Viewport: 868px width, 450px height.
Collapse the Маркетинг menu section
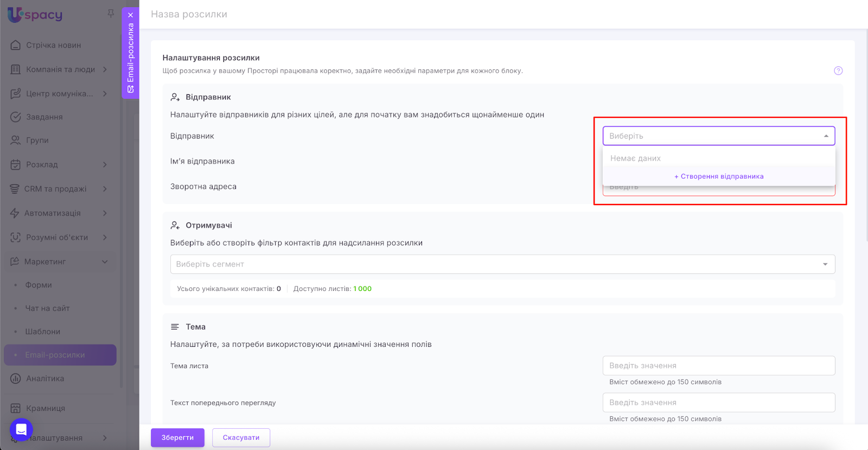pyautogui.click(x=105, y=262)
